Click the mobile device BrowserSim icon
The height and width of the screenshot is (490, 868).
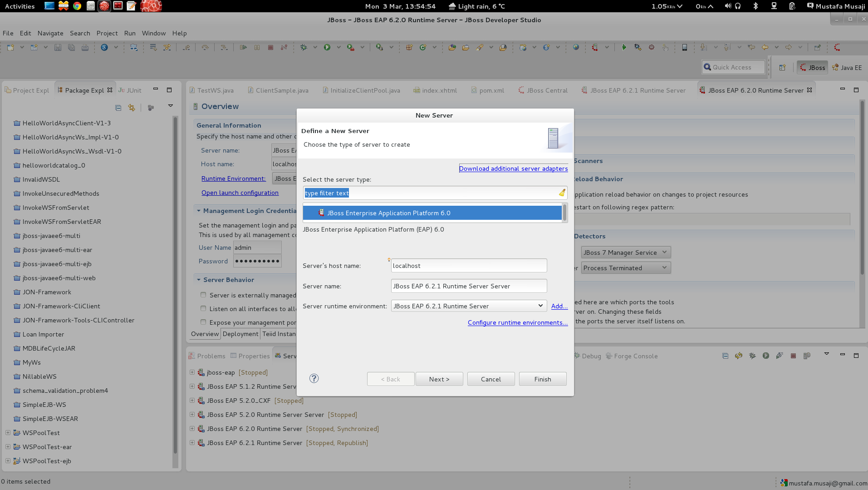685,47
